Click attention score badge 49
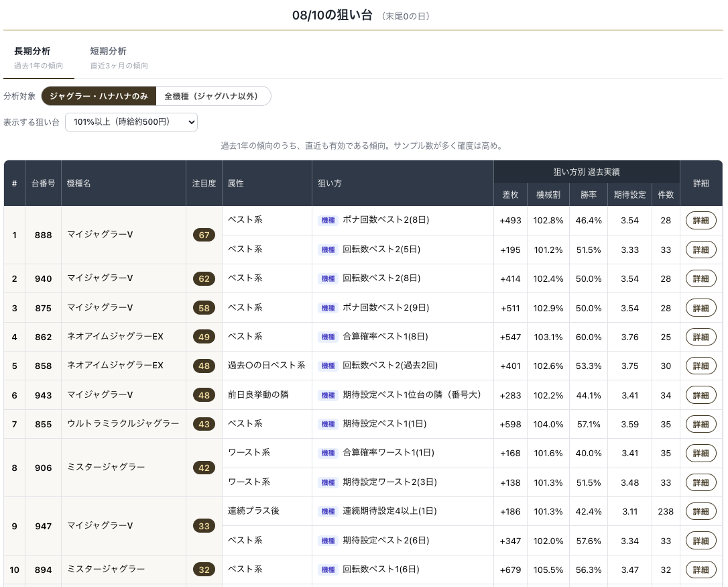The height and width of the screenshot is (587, 728). tap(204, 337)
